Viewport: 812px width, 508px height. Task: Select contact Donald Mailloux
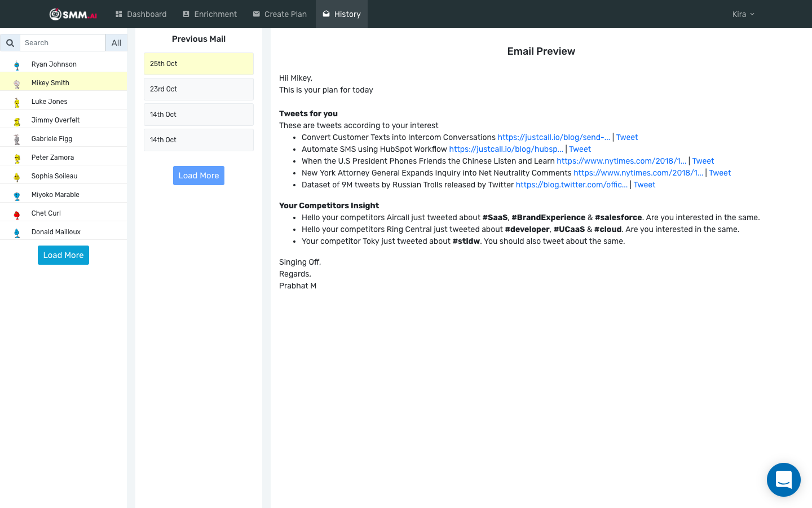pos(63,231)
